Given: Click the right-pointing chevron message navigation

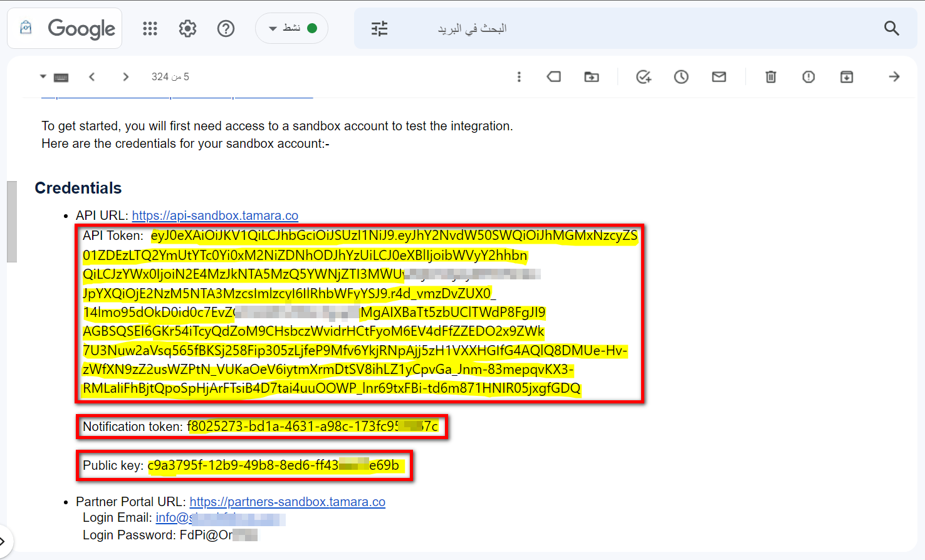Looking at the screenshot, I should (x=126, y=76).
